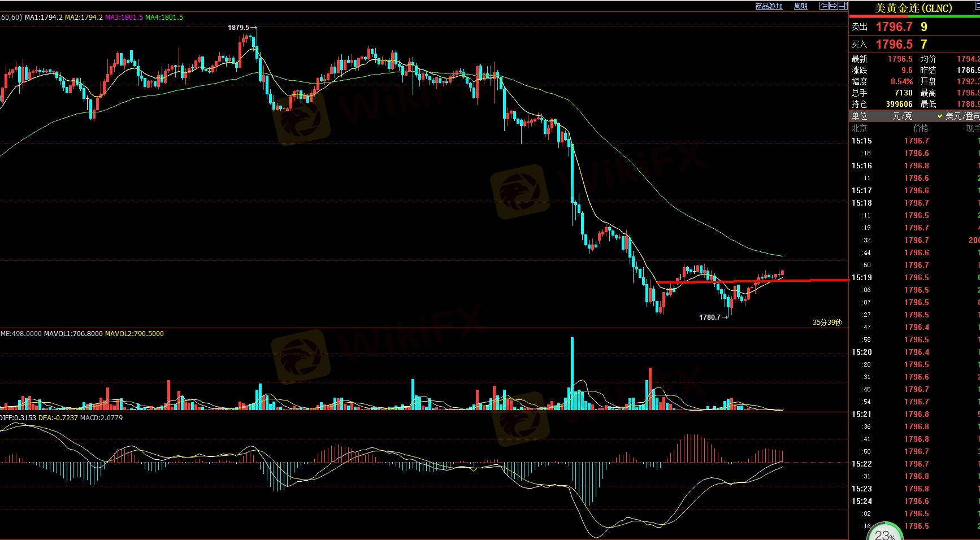Click the 美黄金连 (GLNC) title header

pyautogui.click(x=913, y=8)
